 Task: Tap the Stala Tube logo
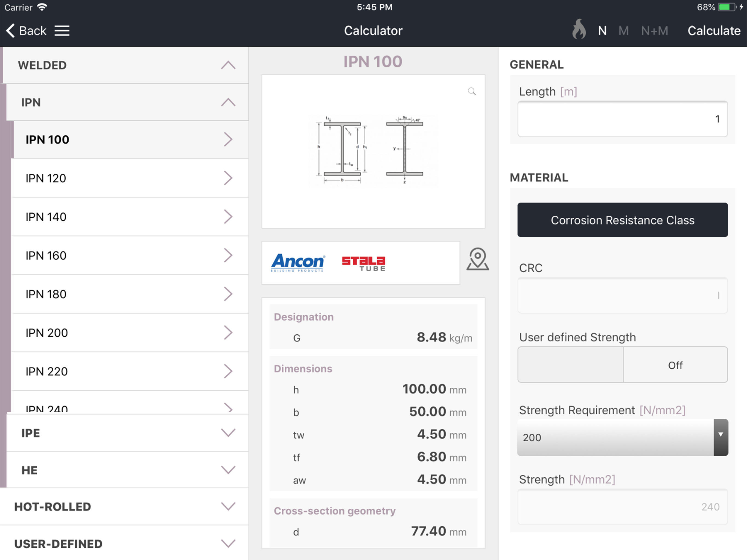click(363, 263)
